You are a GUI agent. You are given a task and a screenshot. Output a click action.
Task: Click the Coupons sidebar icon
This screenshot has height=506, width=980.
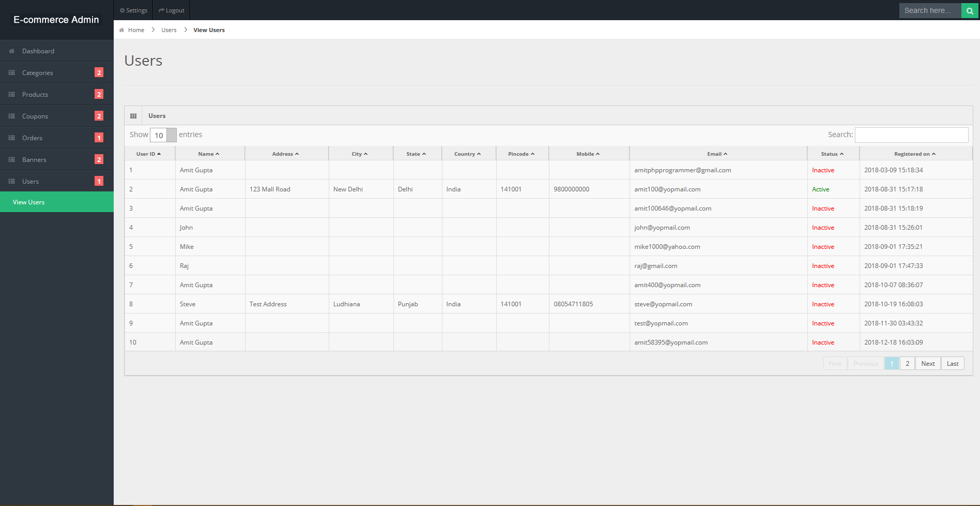[x=11, y=115]
